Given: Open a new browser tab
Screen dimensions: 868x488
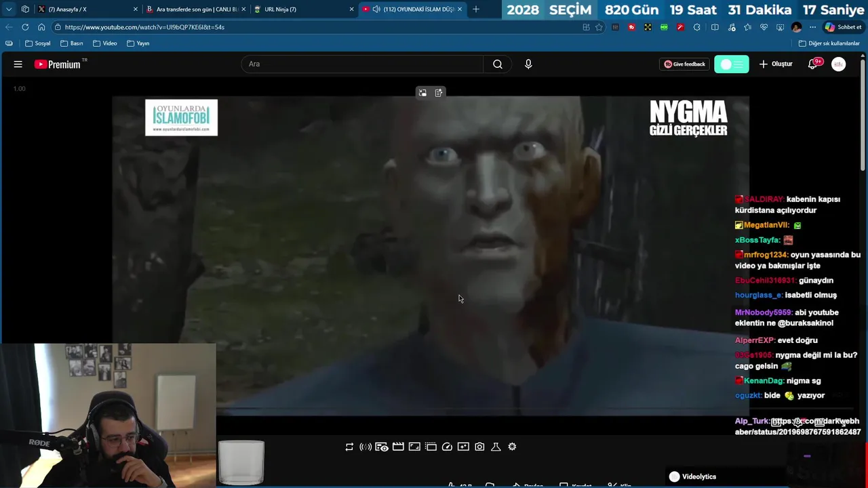Looking at the screenshot, I should (476, 9).
